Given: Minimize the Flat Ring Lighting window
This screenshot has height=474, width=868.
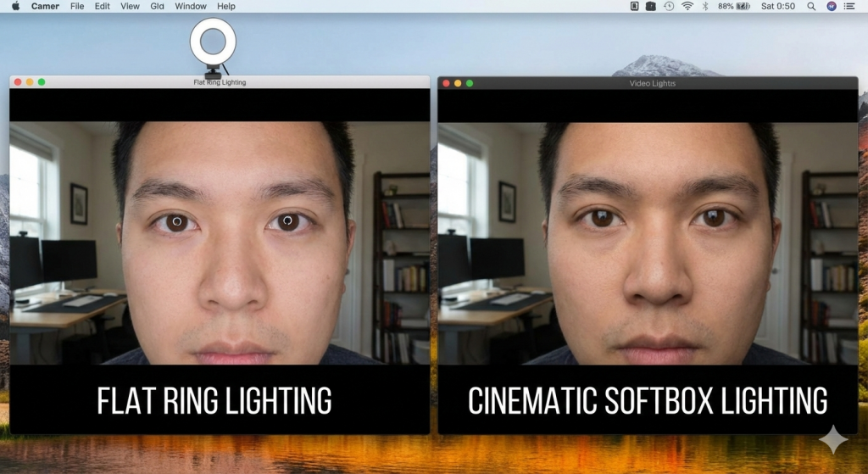Looking at the screenshot, I should pyautogui.click(x=30, y=82).
